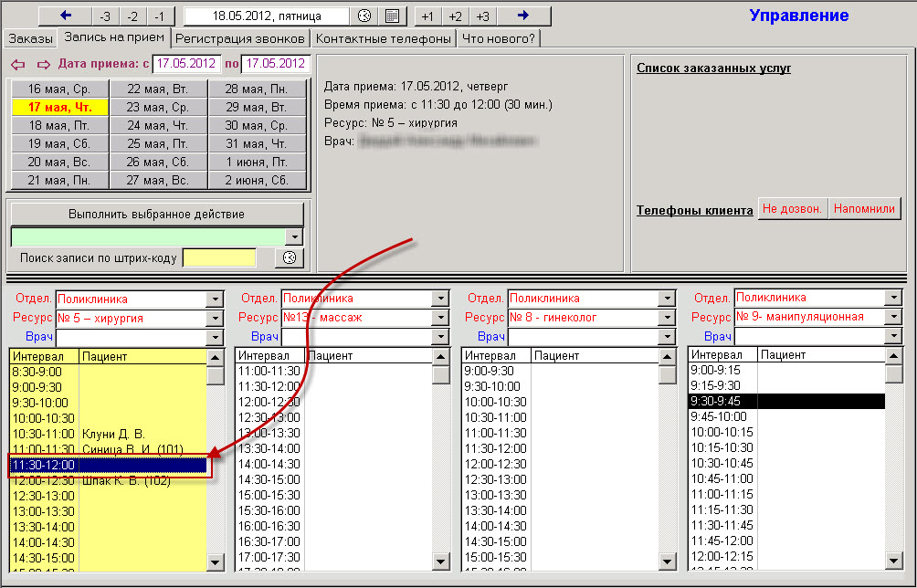The image size is (917, 588).
Task: Select 31 мая, Чт. in the date grid
Action: coord(257,143)
